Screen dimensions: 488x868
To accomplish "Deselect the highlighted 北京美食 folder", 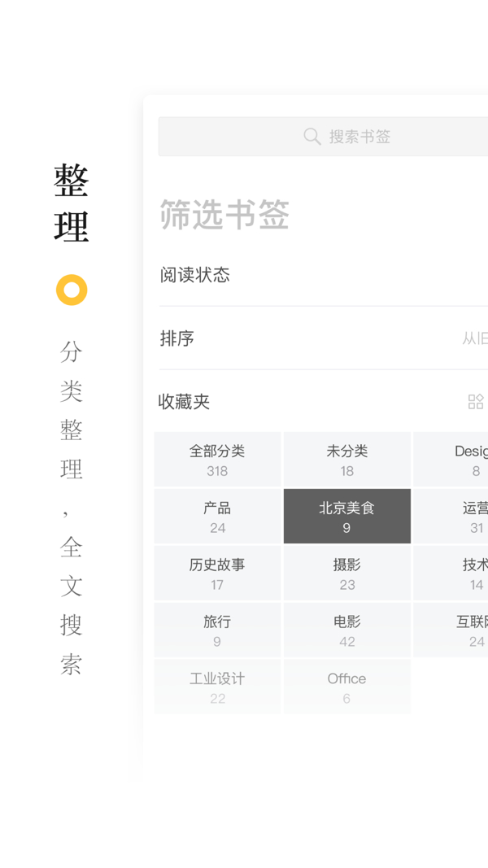I will coord(346,516).
